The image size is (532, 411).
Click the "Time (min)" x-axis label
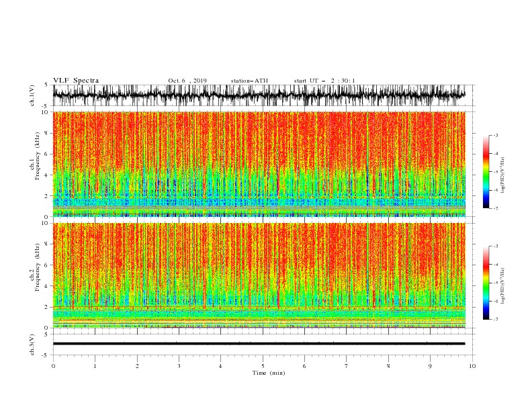269,373
